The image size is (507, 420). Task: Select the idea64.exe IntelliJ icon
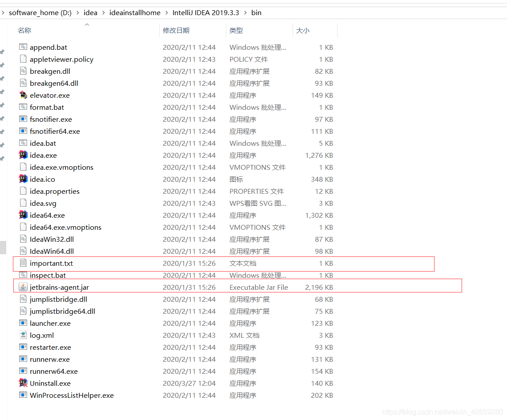(x=23, y=215)
